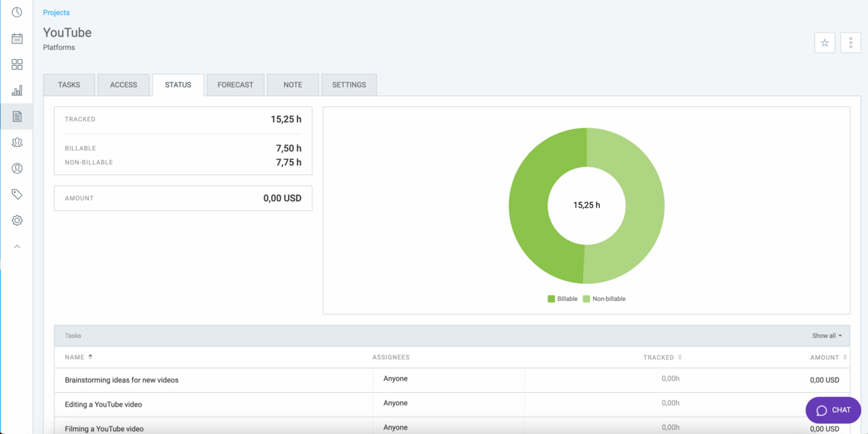Open the reports bar chart icon
The image size is (868, 434).
pyautogui.click(x=17, y=90)
